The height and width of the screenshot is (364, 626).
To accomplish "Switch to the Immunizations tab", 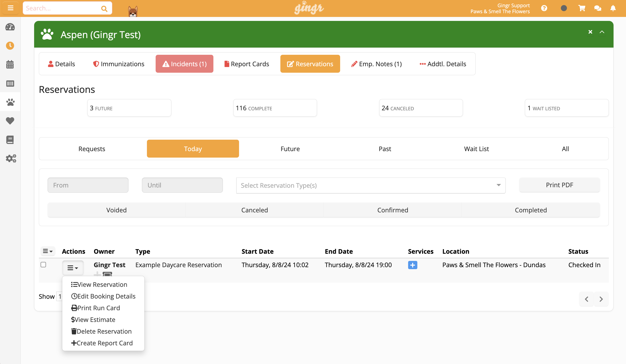I will coord(119,64).
